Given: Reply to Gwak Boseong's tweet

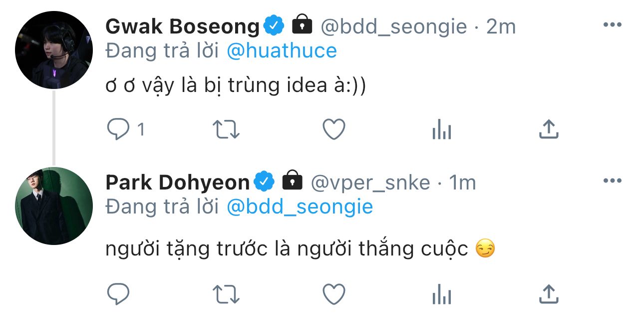Looking at the screenshot, I should (x=118, y=130).
